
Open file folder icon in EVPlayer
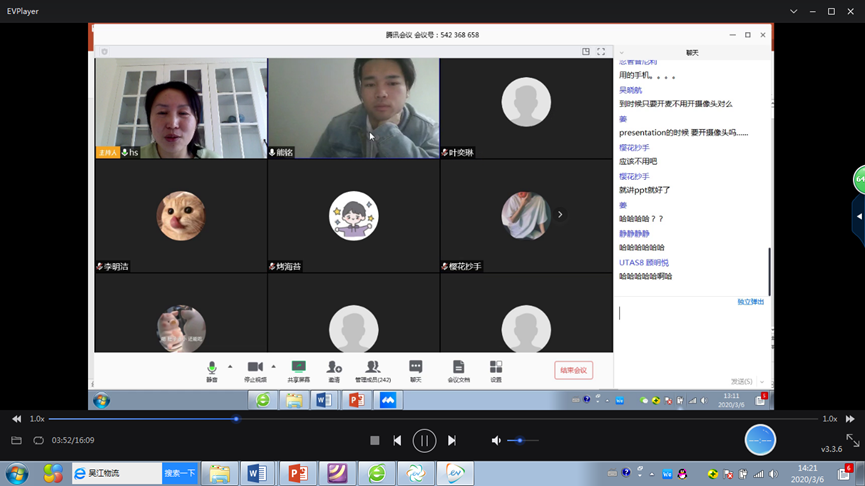pyautogui.click(x=16, y=440)
